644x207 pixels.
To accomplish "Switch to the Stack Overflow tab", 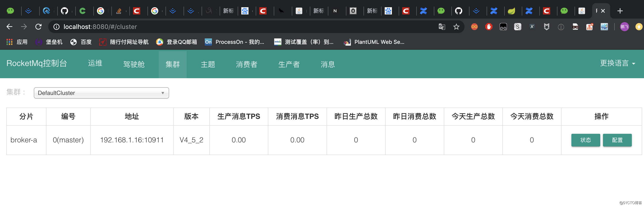I will click(119, 11).
